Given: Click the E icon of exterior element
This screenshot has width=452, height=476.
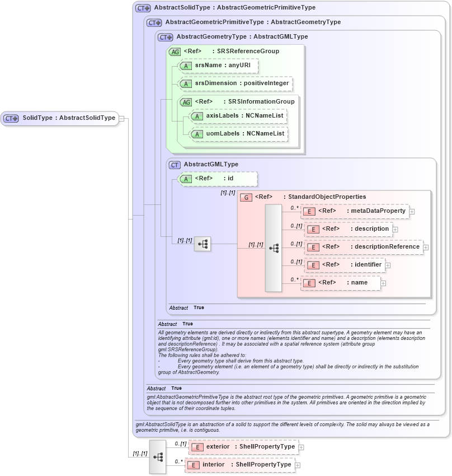Looking at the screenshot, I should tap(197, 447).
